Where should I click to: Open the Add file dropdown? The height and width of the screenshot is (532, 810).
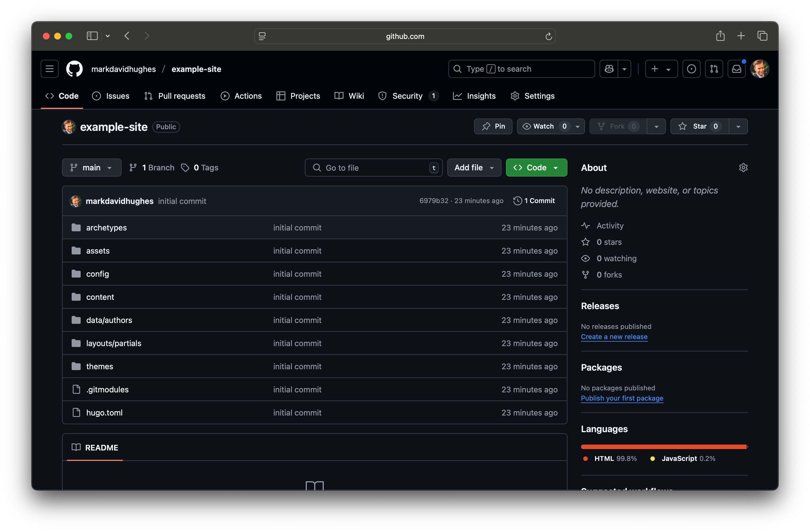(x=474, y=168)
